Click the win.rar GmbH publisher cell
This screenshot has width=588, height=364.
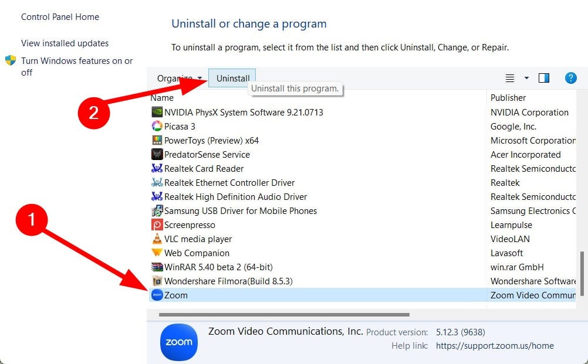pos(517,267)
